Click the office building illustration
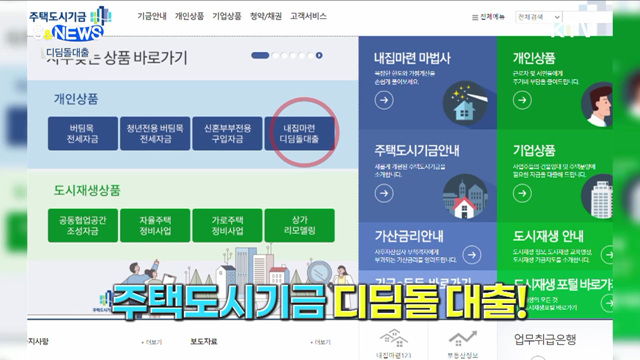The height and width of the screenshot is (360, 640). click(597, 196)
